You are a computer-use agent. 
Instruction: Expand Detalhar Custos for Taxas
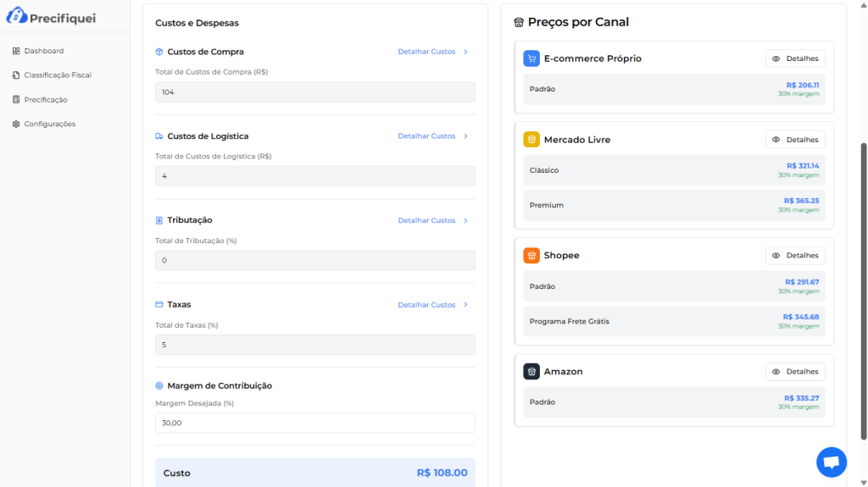coord(432,305)
